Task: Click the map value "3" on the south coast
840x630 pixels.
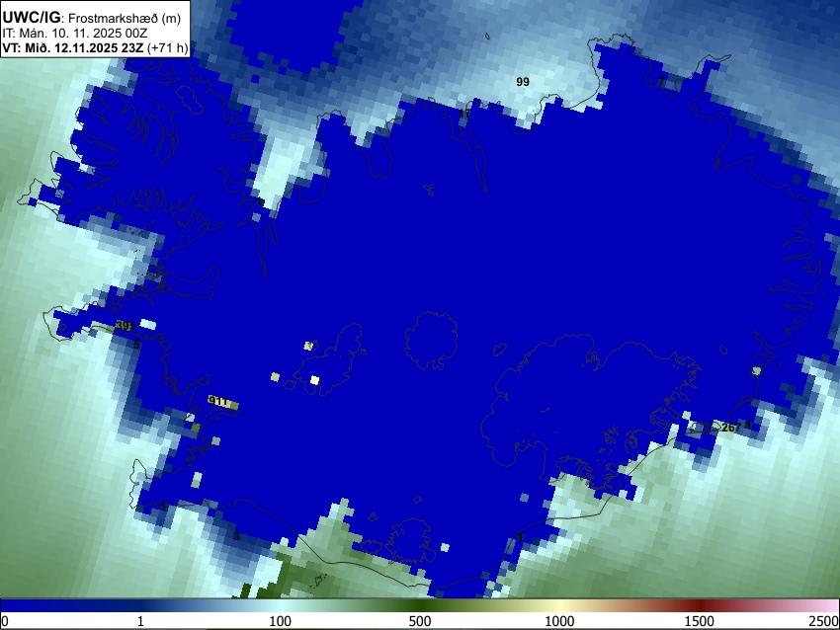Action: (x=236, y=536)
